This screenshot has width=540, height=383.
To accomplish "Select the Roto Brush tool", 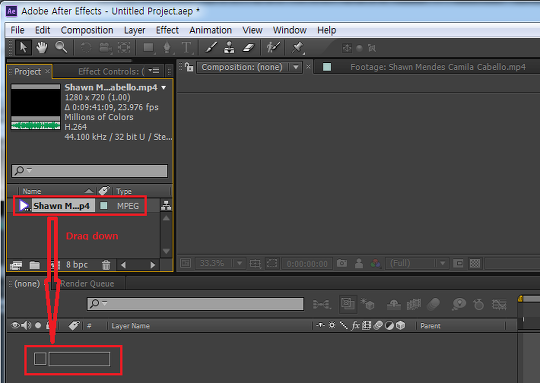I will (273, 48).
